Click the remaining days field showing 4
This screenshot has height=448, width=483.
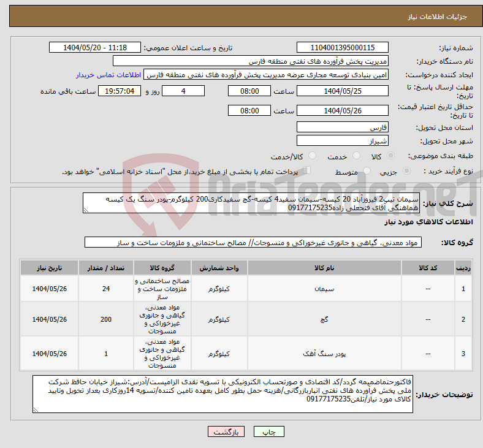pyautogui.click(x=183, y=91)
